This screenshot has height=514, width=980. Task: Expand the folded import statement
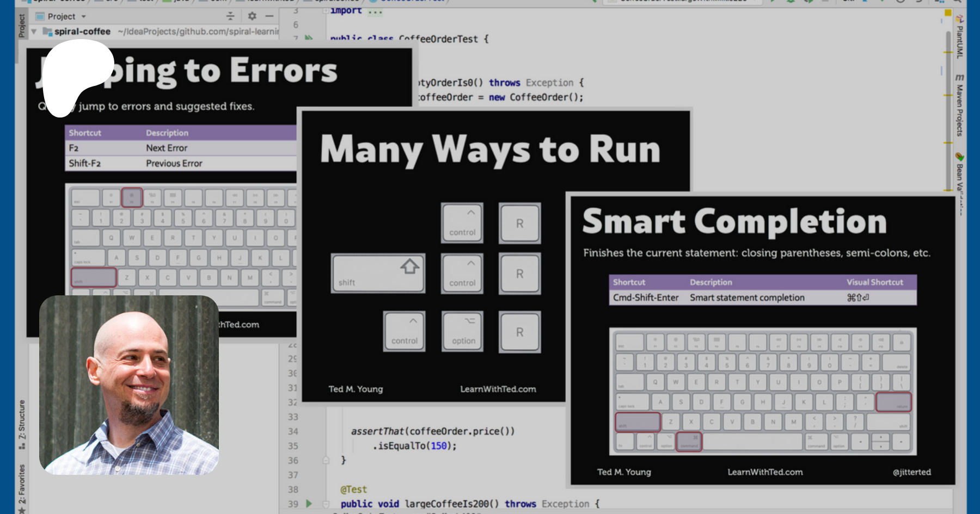(x=326, y=10)
